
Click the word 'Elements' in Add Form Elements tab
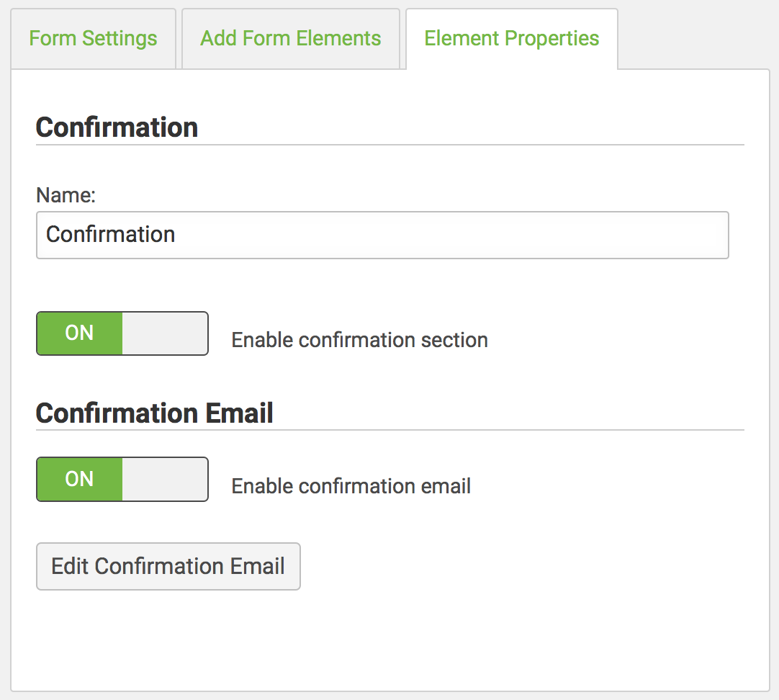(339, 38)
